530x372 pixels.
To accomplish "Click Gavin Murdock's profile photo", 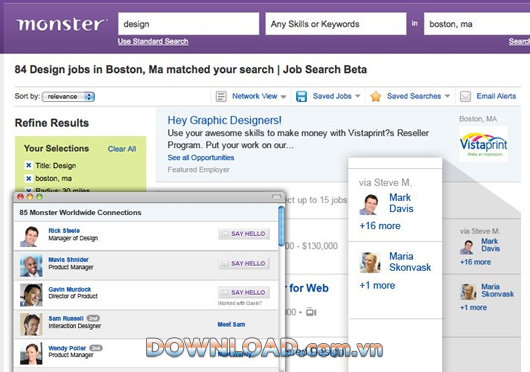I will [31, 295].
